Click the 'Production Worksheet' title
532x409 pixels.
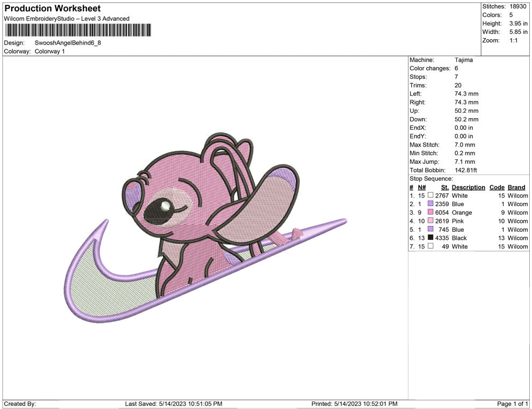pyautogui.click(x=53, y=9)
